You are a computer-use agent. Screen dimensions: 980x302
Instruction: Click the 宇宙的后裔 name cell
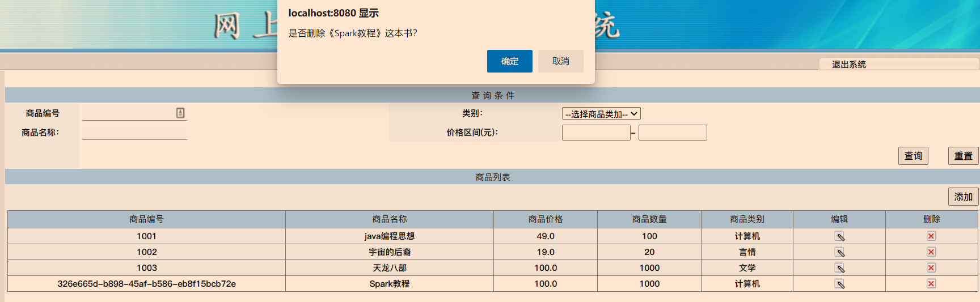coord(390,252)
